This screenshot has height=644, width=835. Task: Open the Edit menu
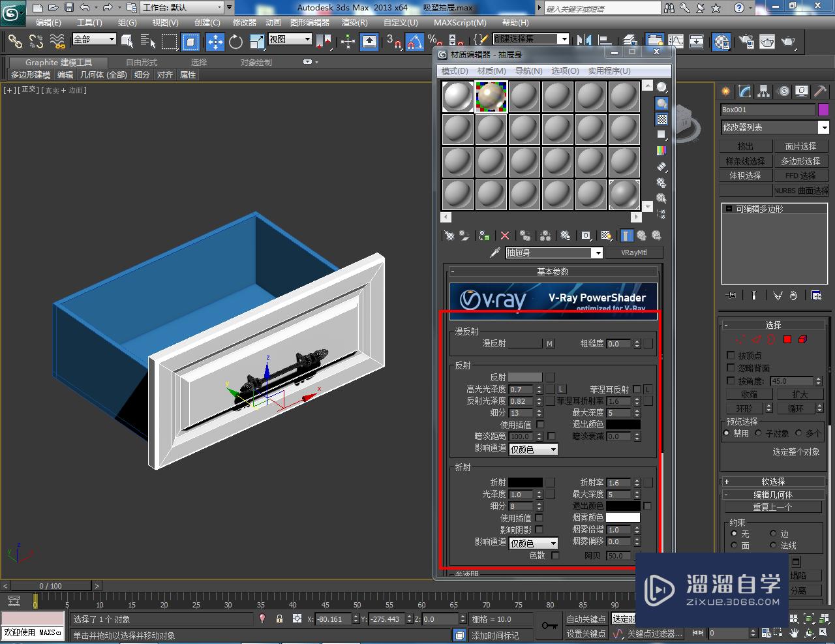coord(48,22)
